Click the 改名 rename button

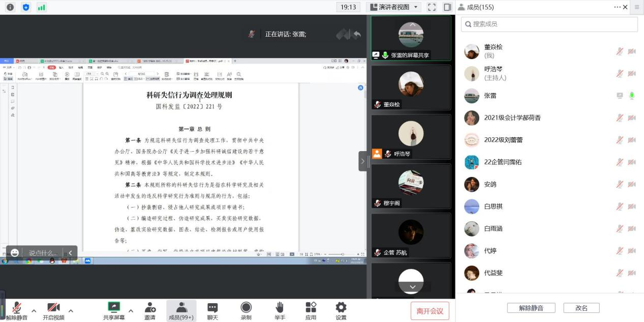[581, 308]
